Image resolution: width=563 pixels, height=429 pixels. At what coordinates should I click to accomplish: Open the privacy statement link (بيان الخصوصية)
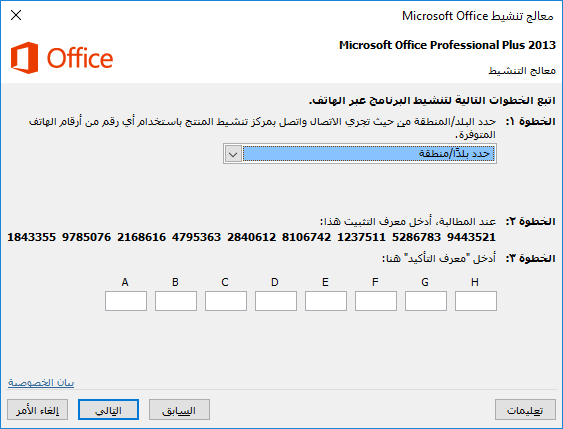point(41,383)
